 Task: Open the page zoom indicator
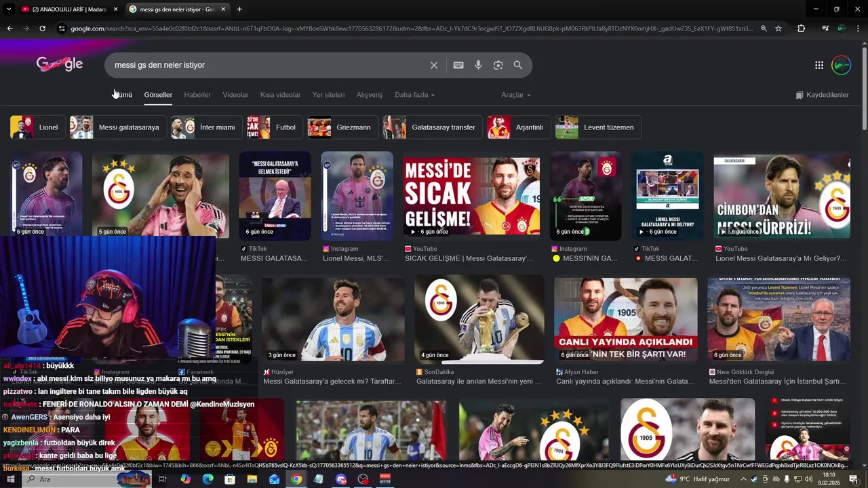pos(764,28)
